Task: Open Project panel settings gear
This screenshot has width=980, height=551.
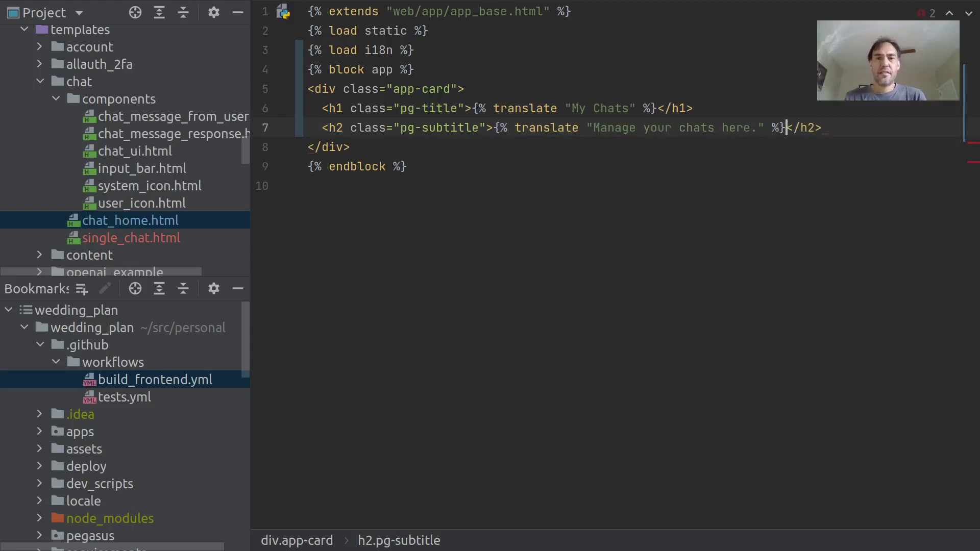Action: (x=214, y=13)
